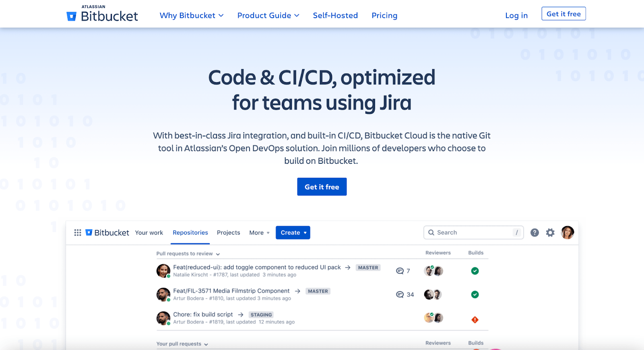Open the Pricing page

[384, 15]
